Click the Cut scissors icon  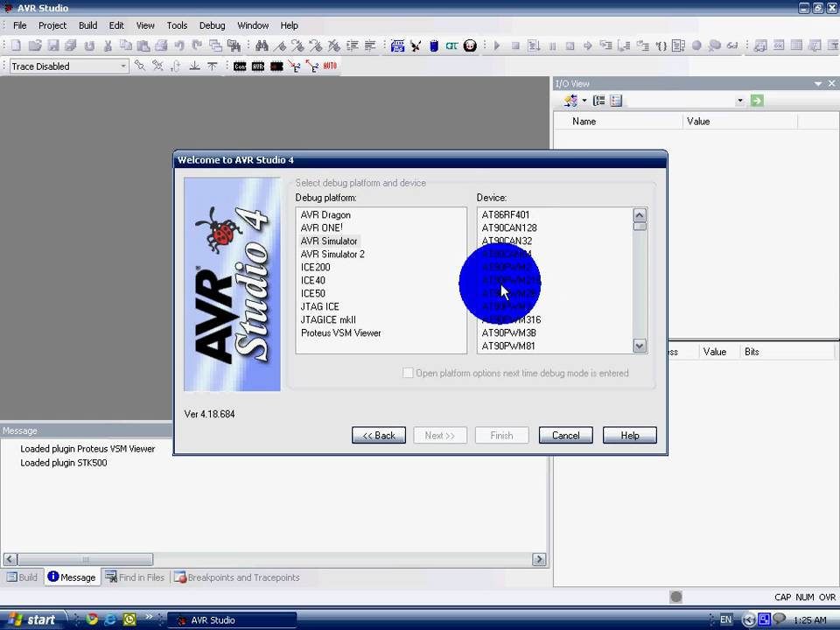point(108,45)
